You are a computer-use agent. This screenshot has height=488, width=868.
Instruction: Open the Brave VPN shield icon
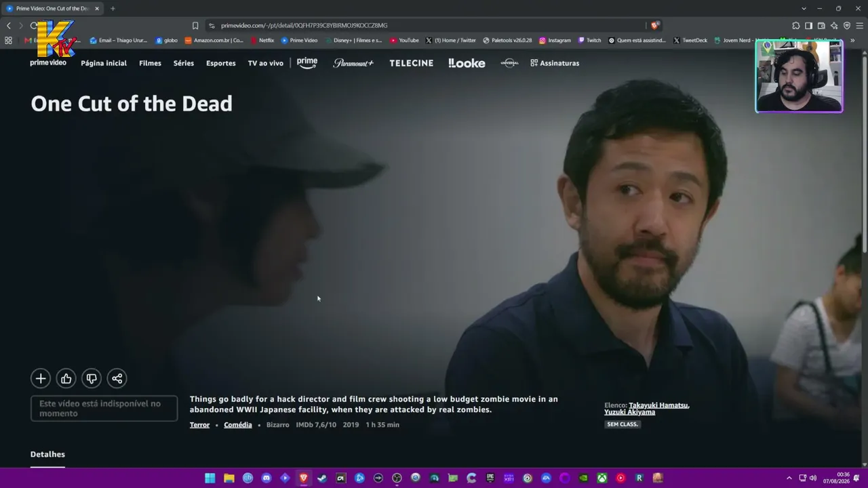(x=847, y=26)
